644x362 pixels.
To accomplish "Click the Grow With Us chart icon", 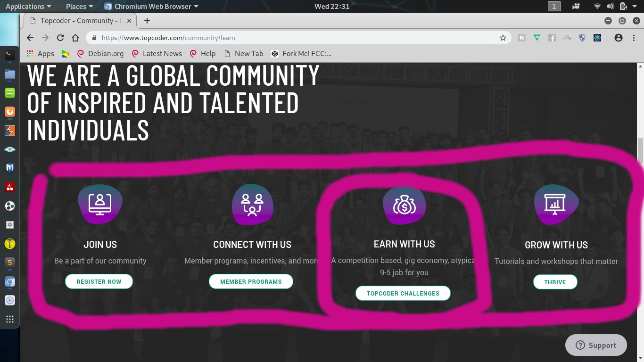I will point(556,204).
